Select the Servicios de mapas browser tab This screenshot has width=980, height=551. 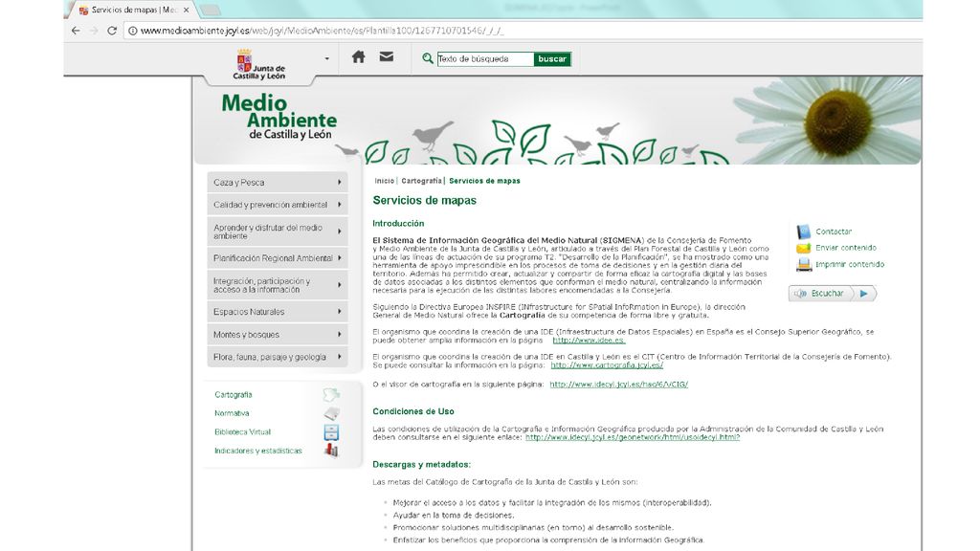(x=132, y=10)
